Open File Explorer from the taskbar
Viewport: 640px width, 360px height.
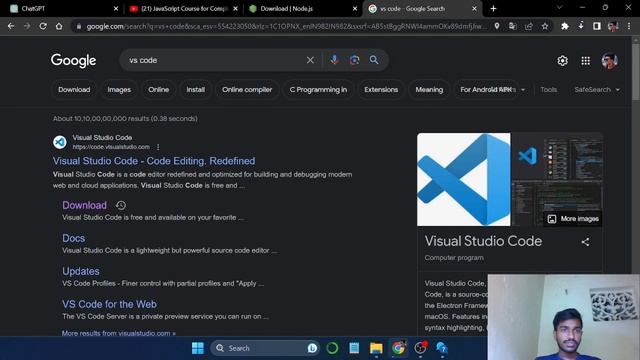coord(376,348)
